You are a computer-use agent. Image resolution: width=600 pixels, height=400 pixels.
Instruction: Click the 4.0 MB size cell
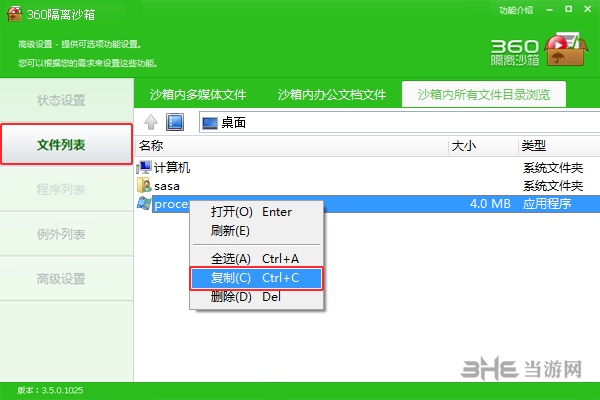490,204
